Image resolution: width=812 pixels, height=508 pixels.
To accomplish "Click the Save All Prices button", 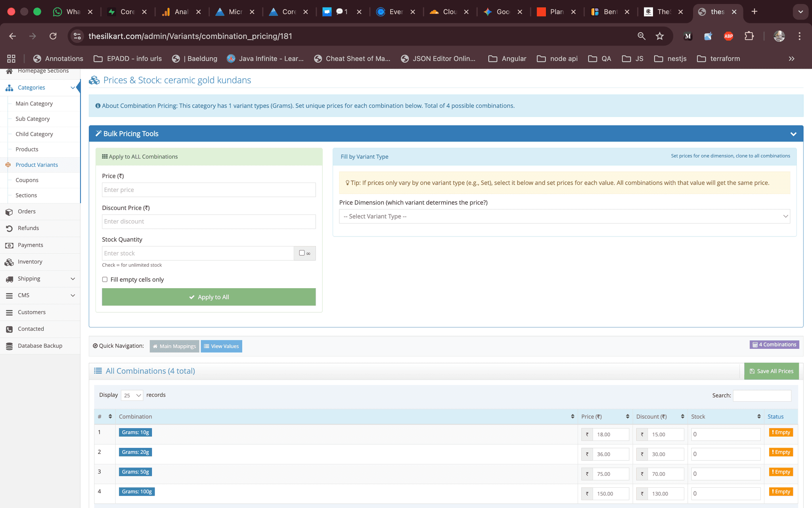I will click(x=771, y=371).
